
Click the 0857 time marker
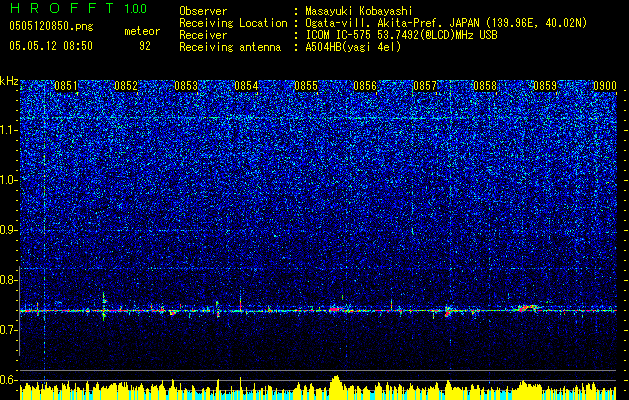[x=425, y=86]
